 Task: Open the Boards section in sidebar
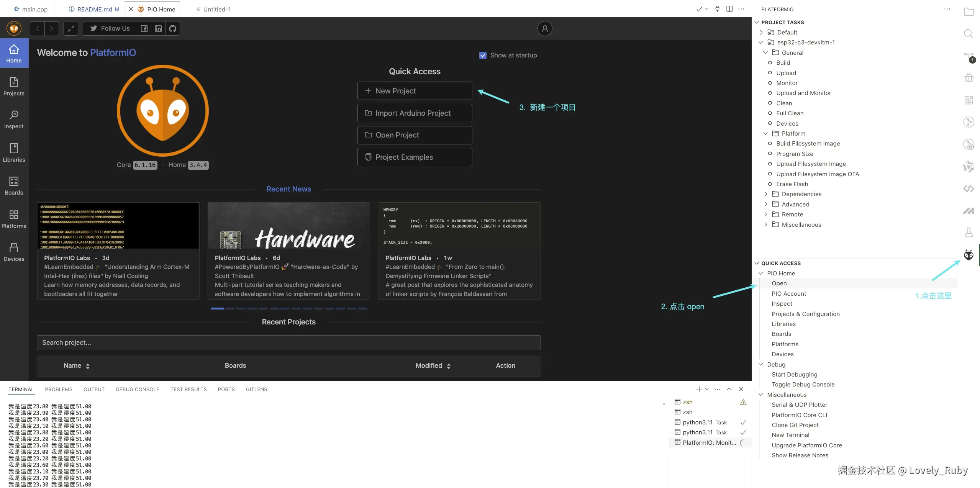pyautogui.click(x=14, y=186)
